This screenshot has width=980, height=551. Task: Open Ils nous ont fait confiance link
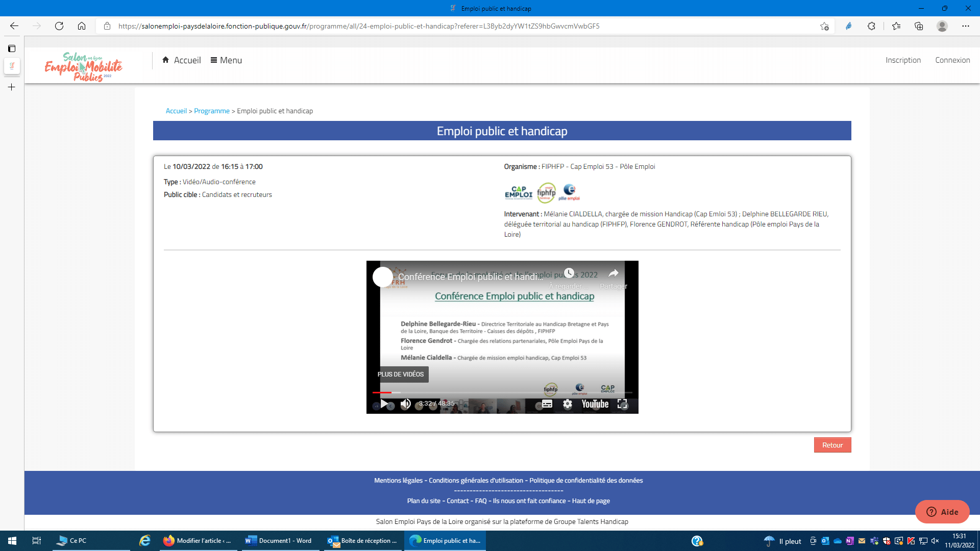(x=529, y=501)
